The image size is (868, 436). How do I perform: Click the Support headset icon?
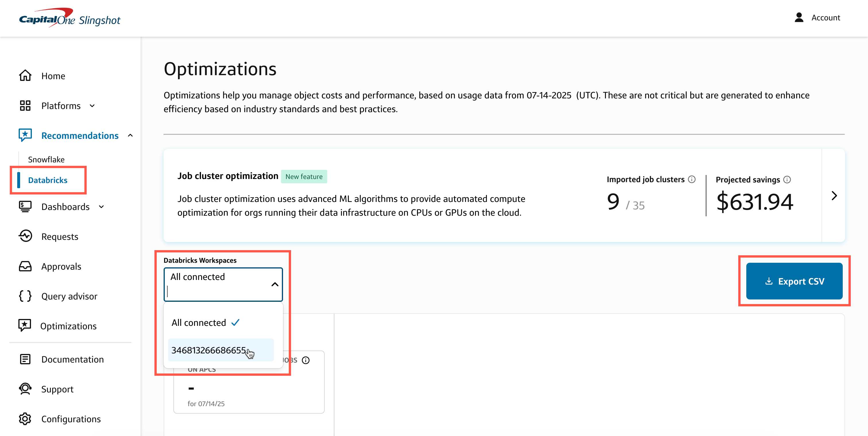coord(25,389)
